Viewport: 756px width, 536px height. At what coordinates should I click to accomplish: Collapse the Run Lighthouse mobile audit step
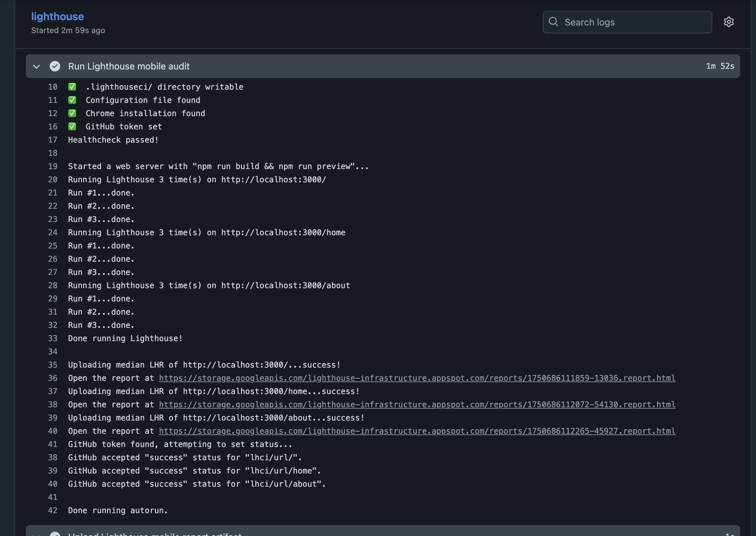point(36,67)
